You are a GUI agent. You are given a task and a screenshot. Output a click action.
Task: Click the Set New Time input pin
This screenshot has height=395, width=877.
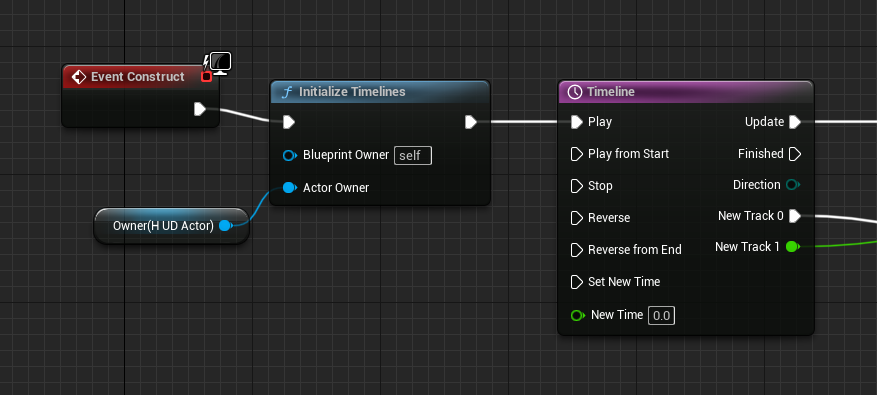[x=577, y=281]
